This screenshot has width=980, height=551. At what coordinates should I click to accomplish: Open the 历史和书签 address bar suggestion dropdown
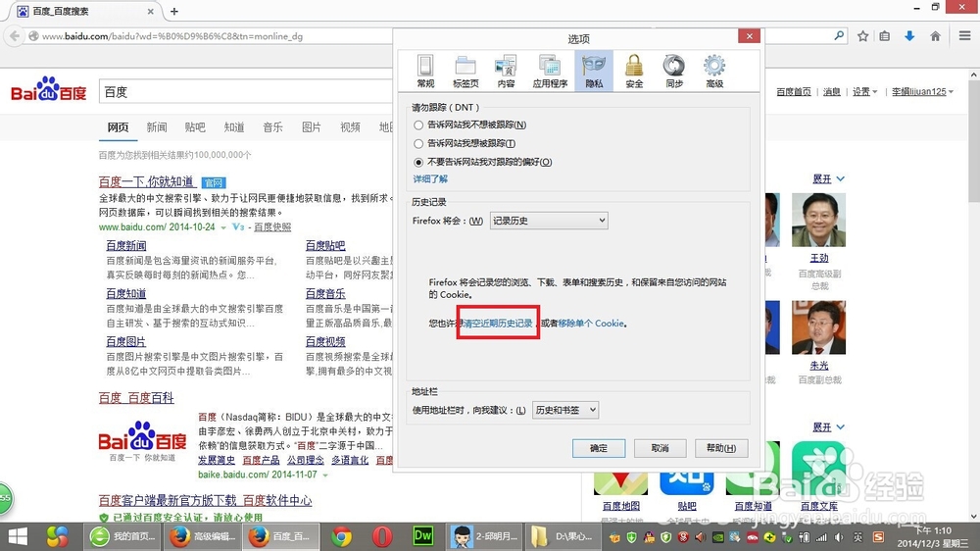click(565, 410)
